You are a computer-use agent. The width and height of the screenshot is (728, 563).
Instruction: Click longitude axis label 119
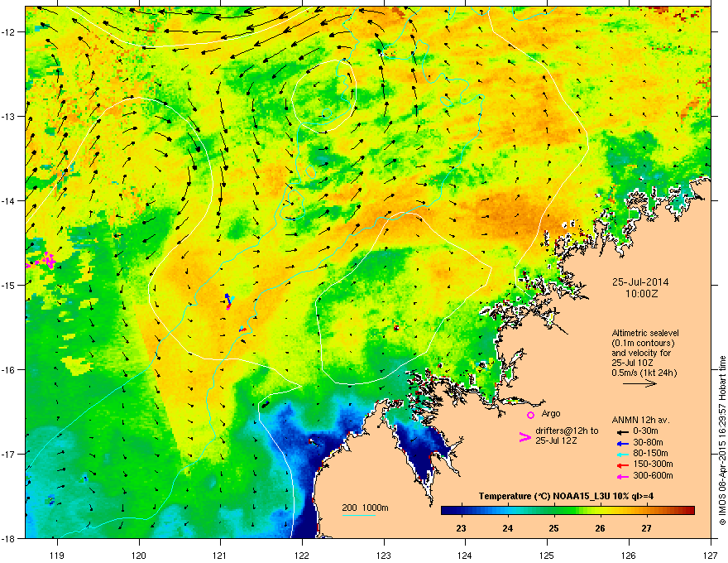tap(57, 555)
